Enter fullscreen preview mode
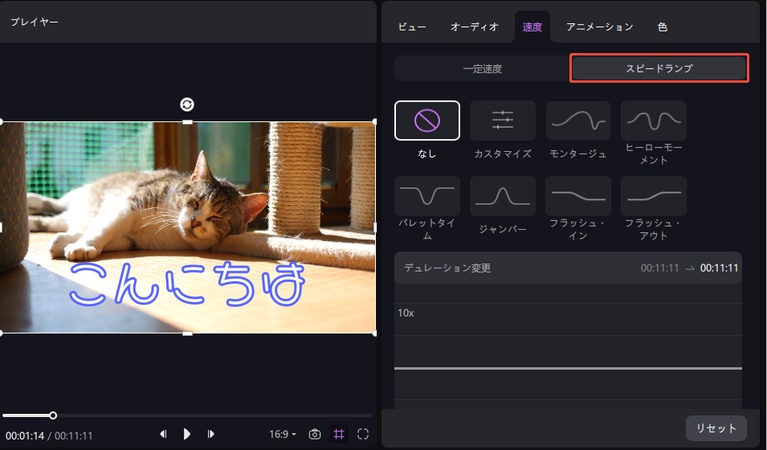Image resolution: width=767 pixels, height=450 pixels. coord(362,434)
